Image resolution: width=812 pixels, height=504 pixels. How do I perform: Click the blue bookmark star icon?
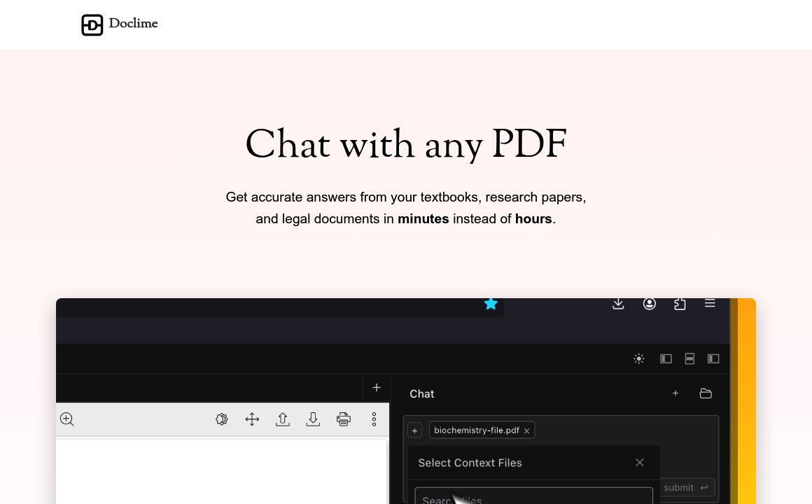(x=491, y=304)
